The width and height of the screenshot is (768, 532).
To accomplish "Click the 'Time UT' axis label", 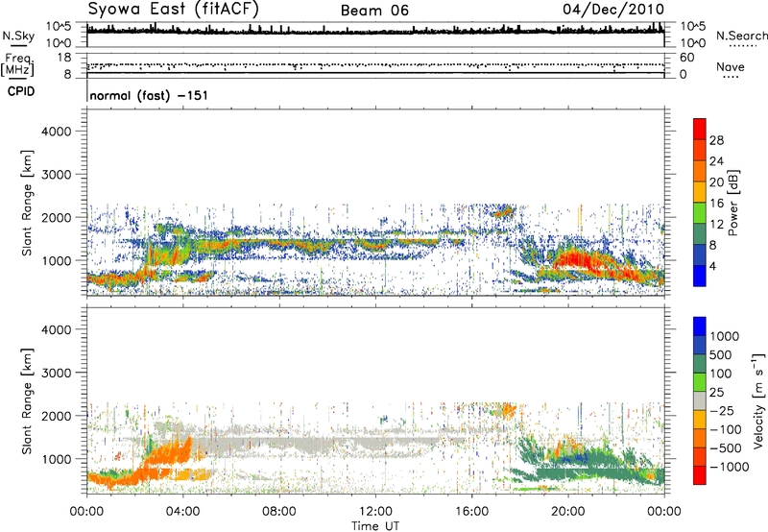I will tap(375, 526).
